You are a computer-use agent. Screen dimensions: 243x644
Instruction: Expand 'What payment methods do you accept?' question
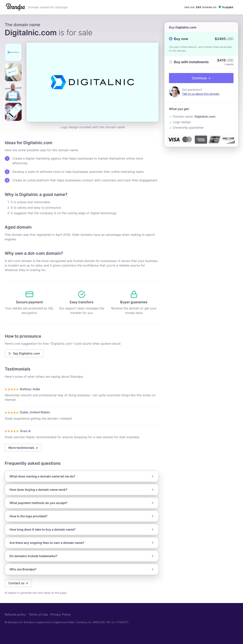82,503
